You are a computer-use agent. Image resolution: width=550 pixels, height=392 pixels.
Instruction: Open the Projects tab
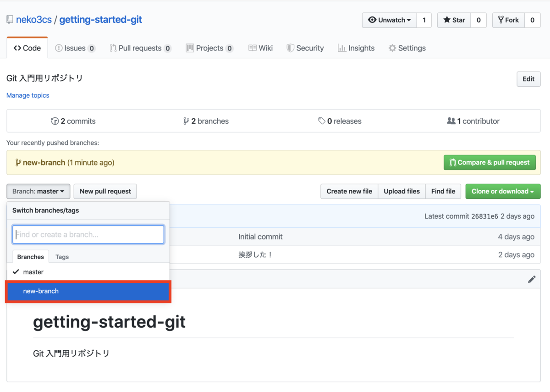click(x=209, y=48)
